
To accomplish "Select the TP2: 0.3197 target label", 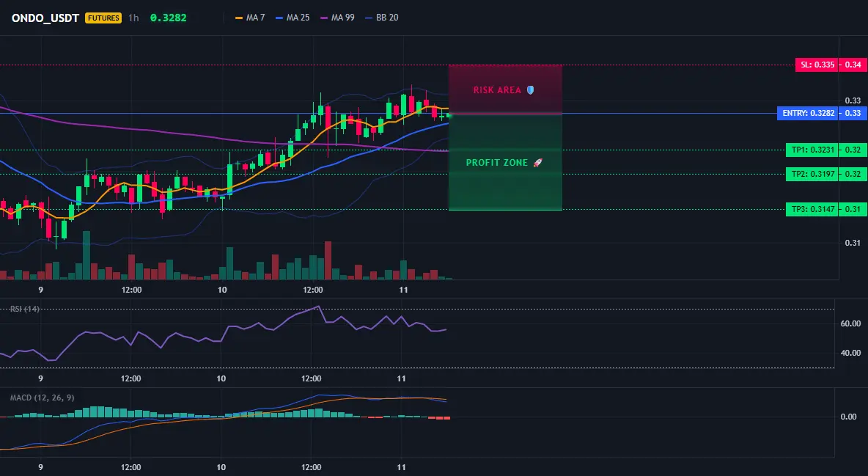I will coord(812,174).
